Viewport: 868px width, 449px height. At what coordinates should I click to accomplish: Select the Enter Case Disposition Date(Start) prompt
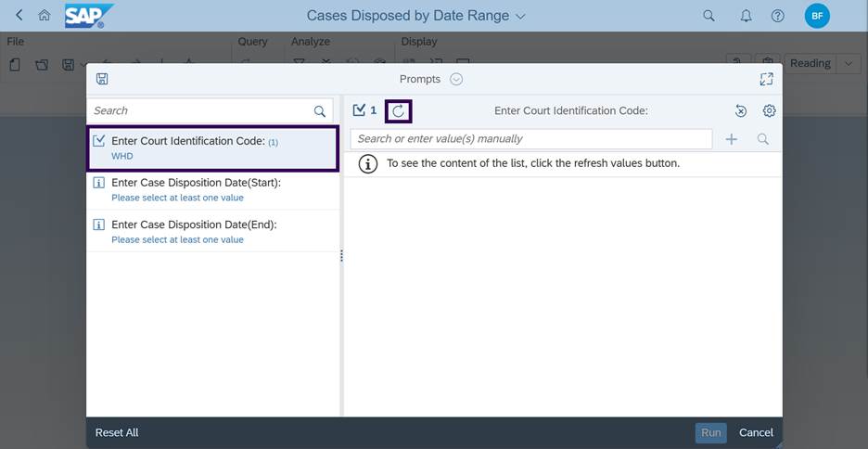click(212, 189)
